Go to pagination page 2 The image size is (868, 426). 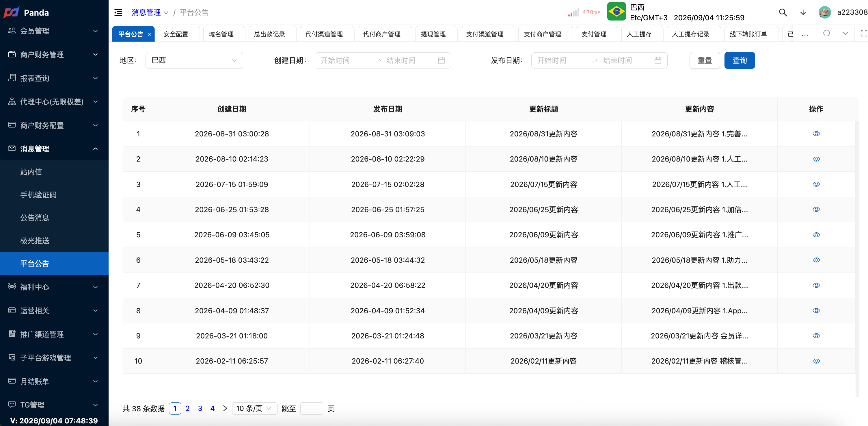[188, 408]
